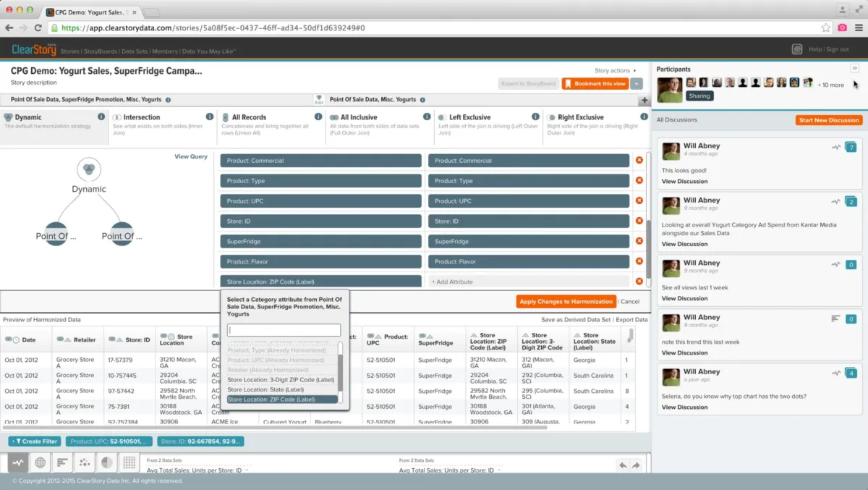The width and height of the screenshot is (868, 490).
Task: Click the Export Data link
Action: click(632, 319)
